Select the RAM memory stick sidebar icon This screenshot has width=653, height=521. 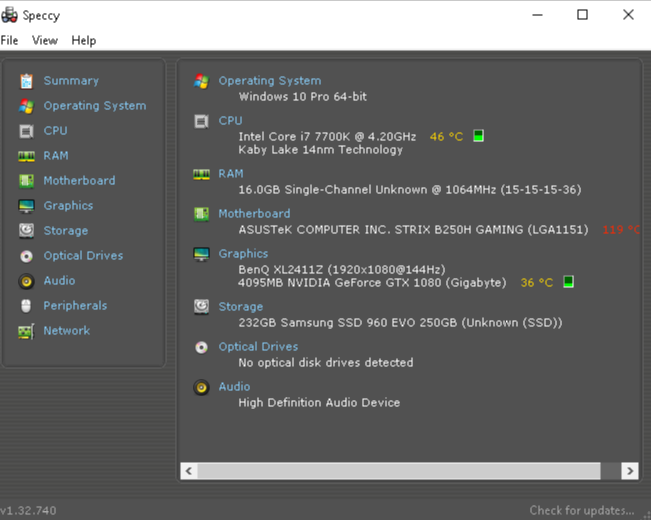pyautogui.click(x=26, y=156)
